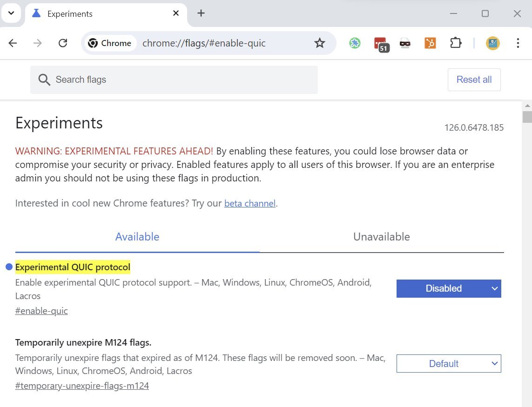
Task: Open the profile avatar menu
Action: pyautogui.click(x=492, y=43)
